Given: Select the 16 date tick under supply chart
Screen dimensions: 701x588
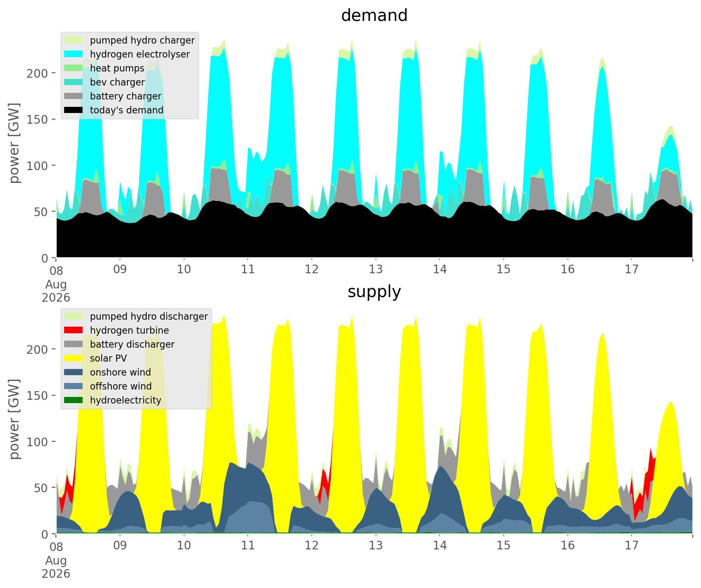Looking at the screenshot, I should point(567,546).
